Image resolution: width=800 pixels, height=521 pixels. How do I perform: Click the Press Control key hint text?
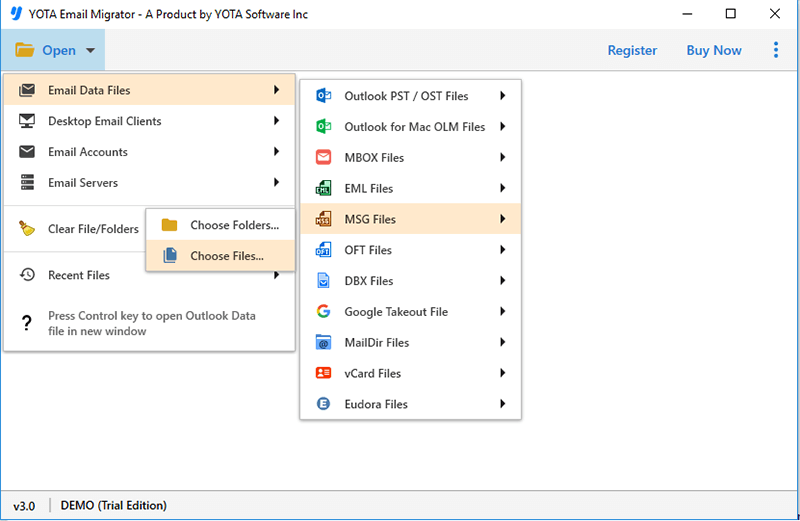pos(152,323)
